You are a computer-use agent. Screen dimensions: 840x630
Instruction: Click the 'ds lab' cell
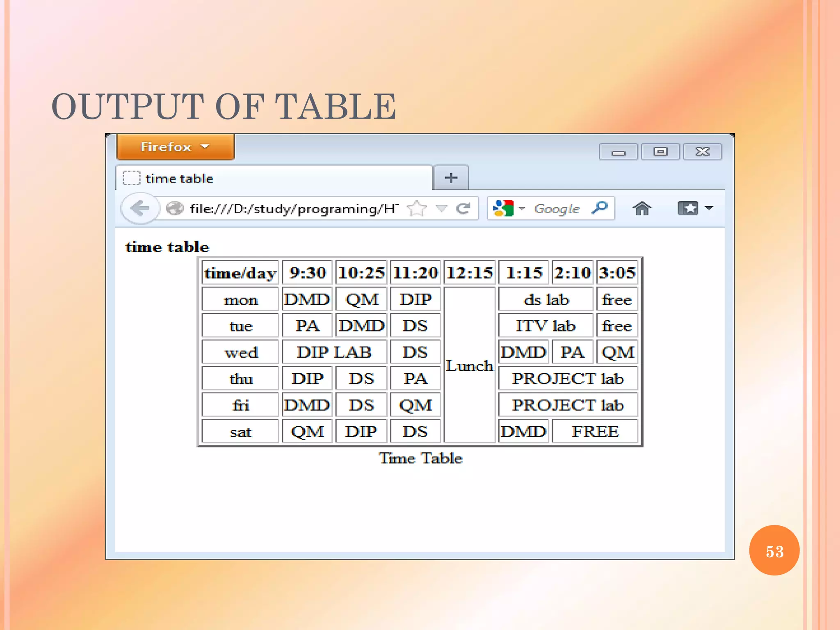[x=546, y=299]
